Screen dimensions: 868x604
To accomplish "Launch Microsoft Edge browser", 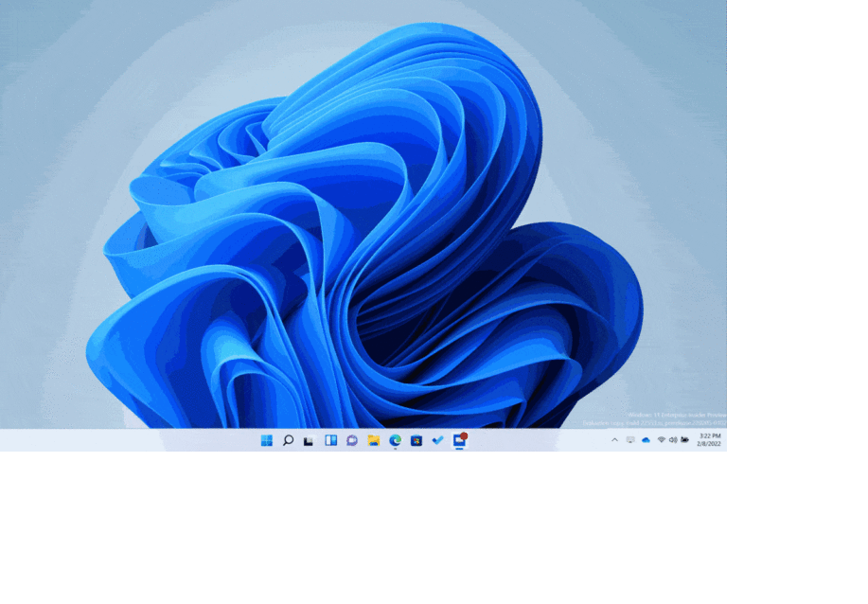I will point(395,440).
